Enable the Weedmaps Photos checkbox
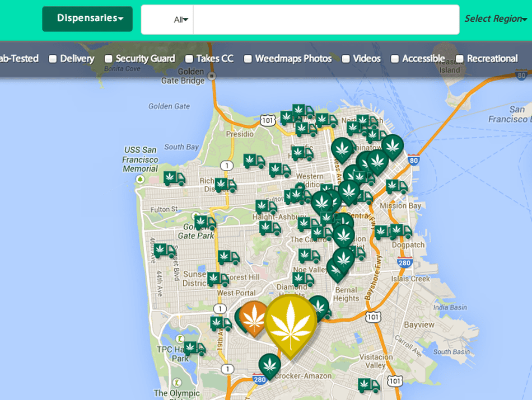The height and width of the screenshot is (400, 532). pos(248,59)
